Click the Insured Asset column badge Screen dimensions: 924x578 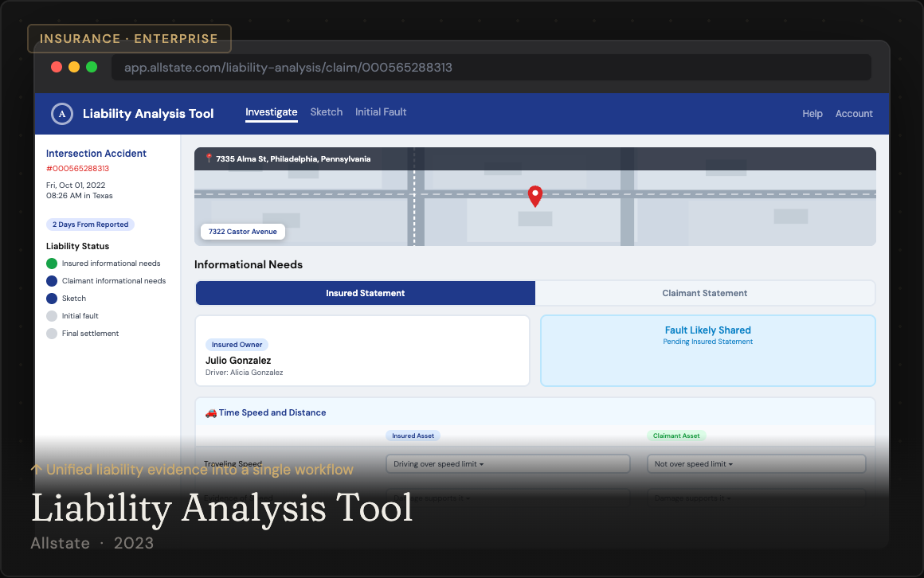(x=413, y=436)
